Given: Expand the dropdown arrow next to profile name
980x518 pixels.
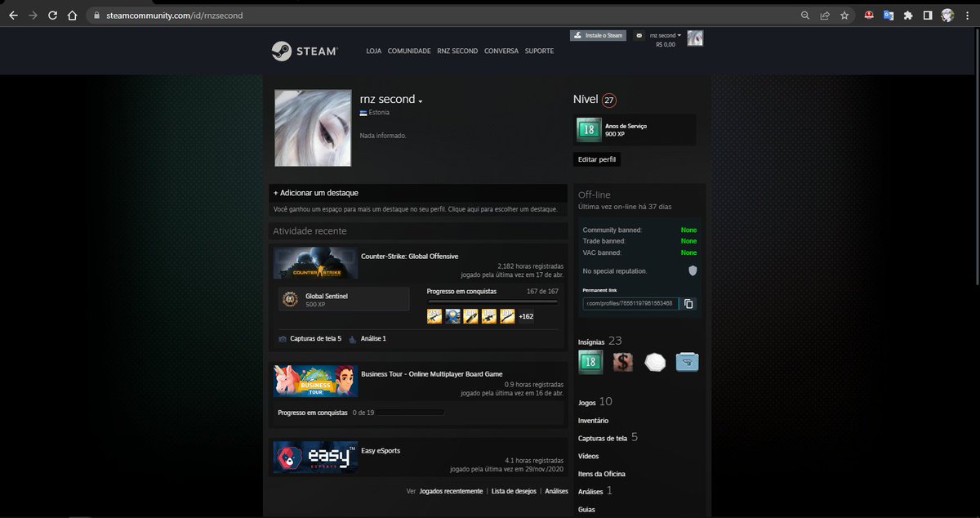Looking at the screenshot, I should (421, 100).
